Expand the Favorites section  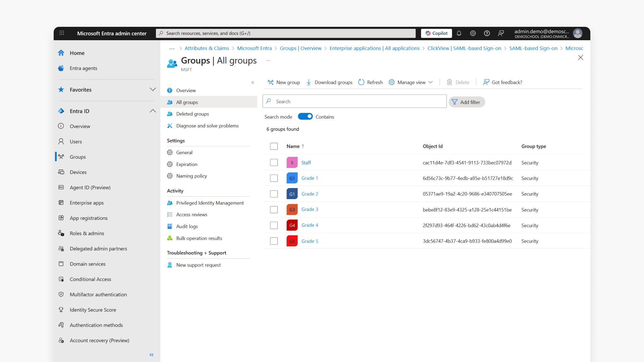click(153, 89)
